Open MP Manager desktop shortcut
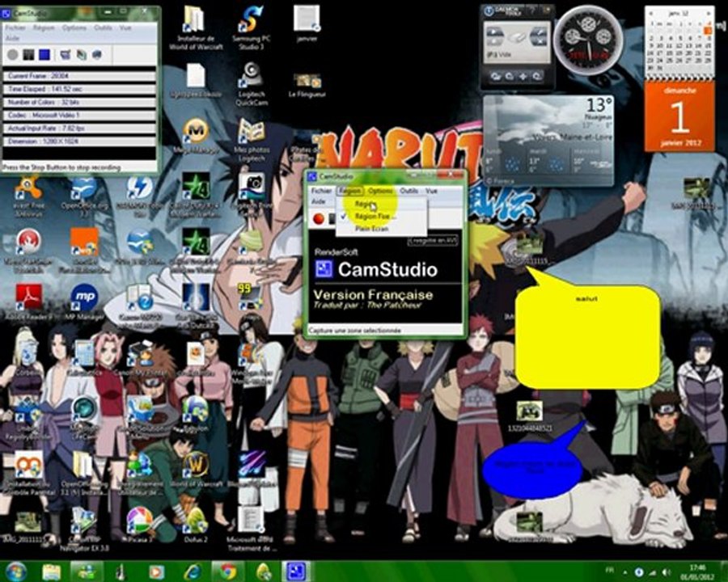 (84, 302)
